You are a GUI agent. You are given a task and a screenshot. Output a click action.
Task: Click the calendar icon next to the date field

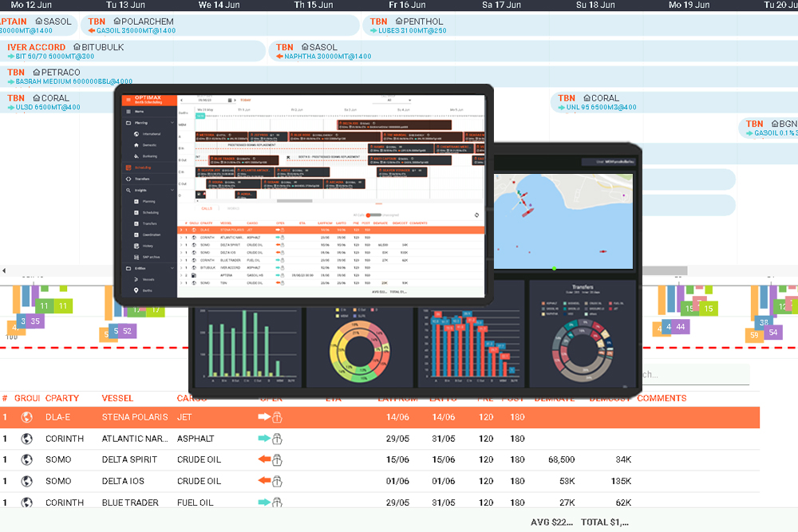(x=228, y=100)
